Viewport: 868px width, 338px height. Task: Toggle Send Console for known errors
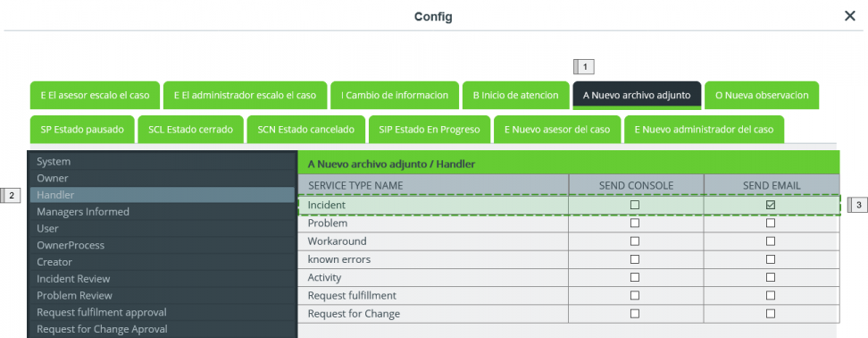click(635, 259)
